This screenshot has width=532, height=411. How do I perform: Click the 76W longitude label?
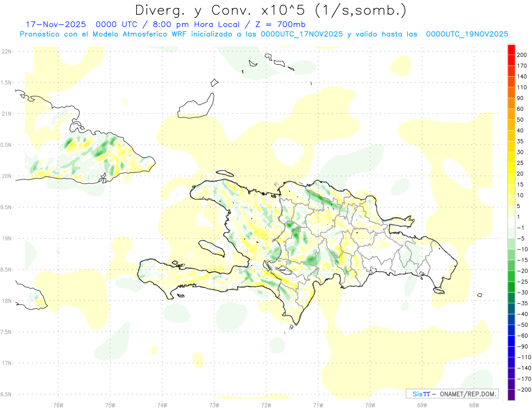point(58,405)
